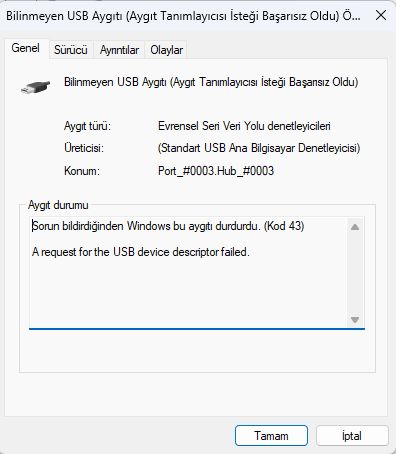Switch to the Genel tab
396x454 pixels.
[26, 48]
